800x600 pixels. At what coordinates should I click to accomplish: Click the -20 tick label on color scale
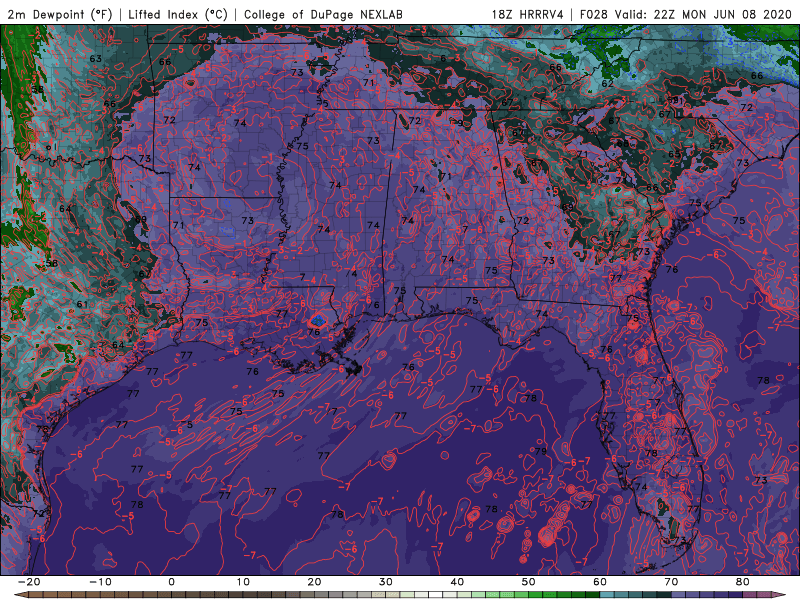coord(29,582)
